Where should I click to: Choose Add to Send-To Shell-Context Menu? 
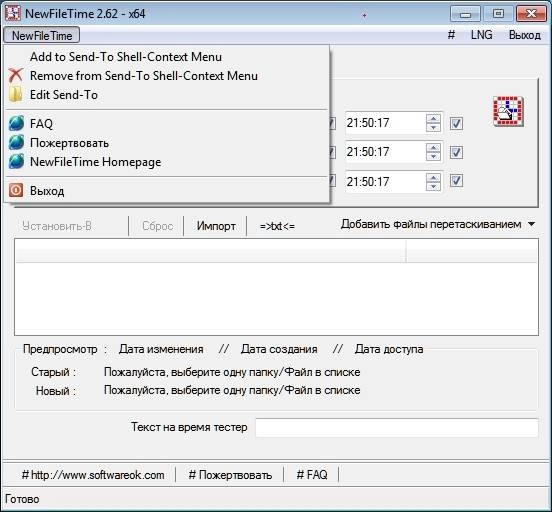pos(167,57)
